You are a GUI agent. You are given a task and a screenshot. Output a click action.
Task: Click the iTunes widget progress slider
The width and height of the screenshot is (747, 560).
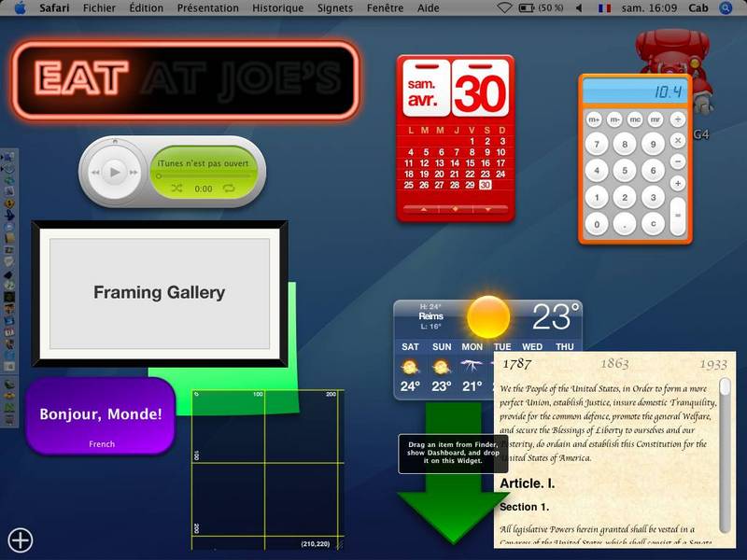pos(204,176)
